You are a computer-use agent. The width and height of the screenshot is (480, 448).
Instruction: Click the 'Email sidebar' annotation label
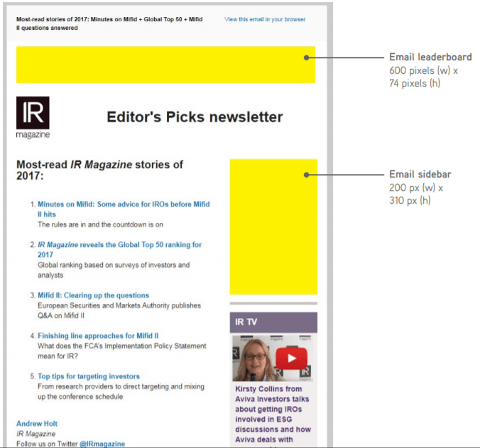420,175
